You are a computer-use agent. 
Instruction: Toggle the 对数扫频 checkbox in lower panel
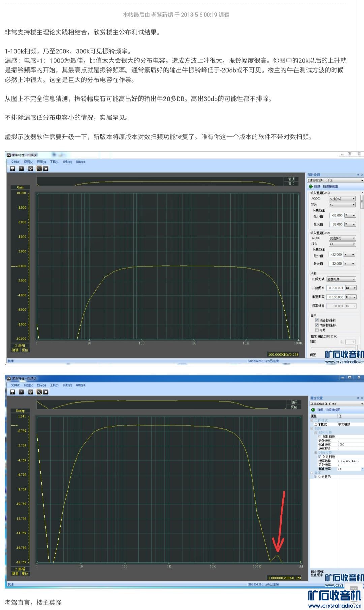coord(320,456)
